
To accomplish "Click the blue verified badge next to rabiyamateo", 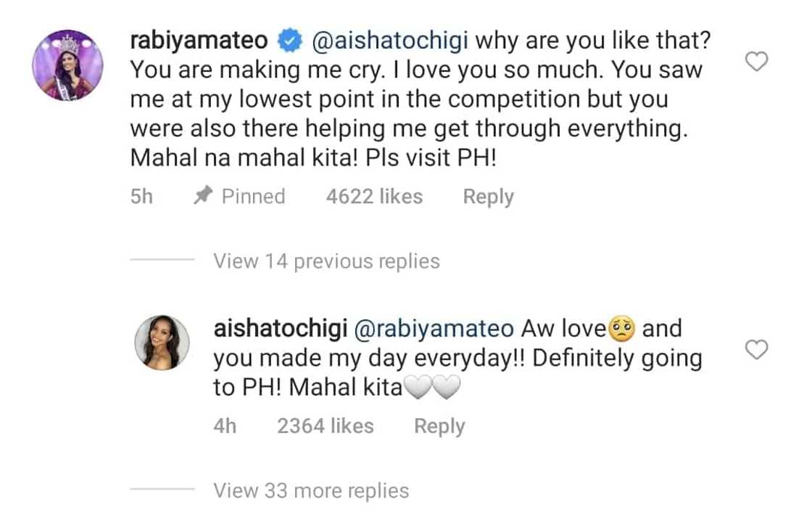I will click(x=291, y=42).
